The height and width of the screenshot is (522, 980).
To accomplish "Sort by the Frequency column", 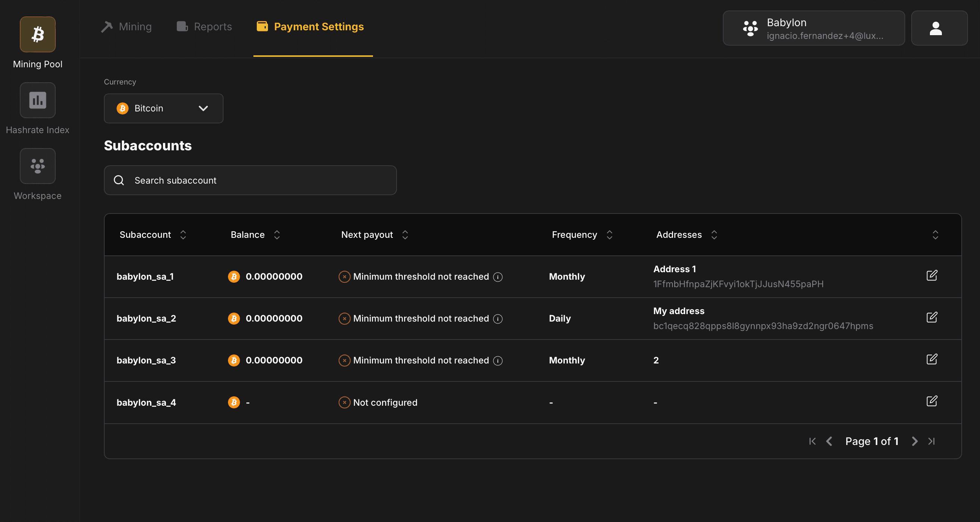I will (x=610, y=235).
